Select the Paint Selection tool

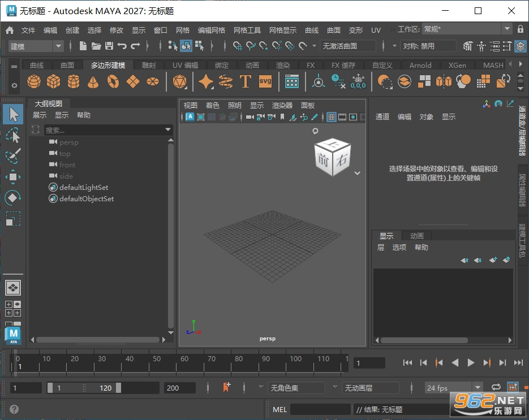13,156
